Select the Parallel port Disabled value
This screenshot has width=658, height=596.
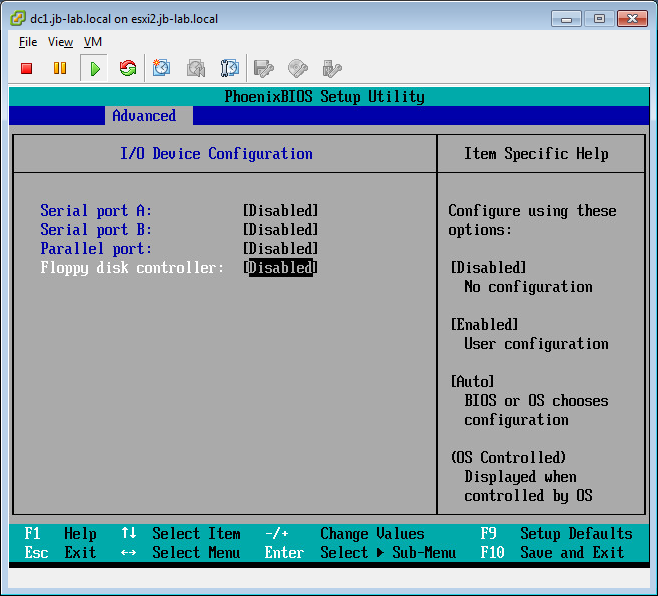click(280, 249)
